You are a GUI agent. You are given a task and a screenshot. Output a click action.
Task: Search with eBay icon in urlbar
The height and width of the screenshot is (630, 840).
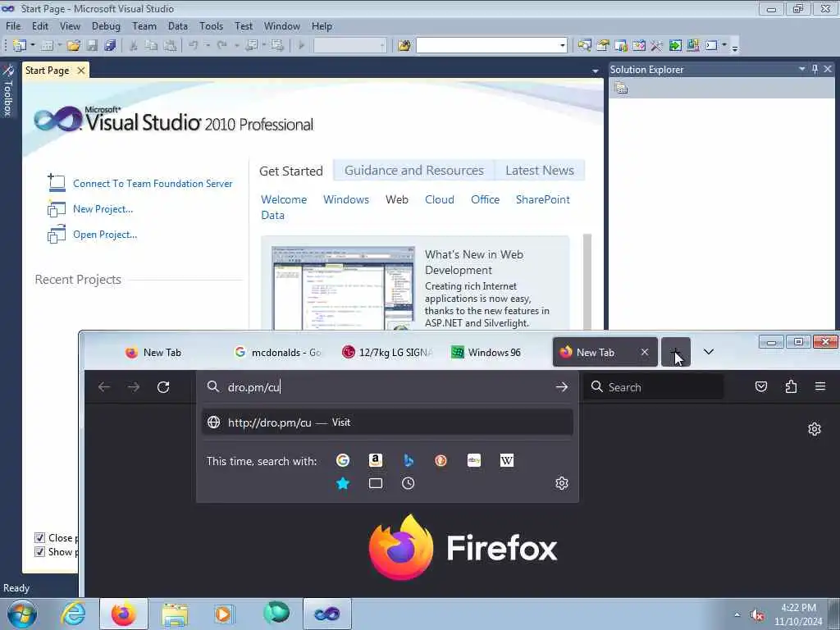pyautogui.click(x=474, y=460)
